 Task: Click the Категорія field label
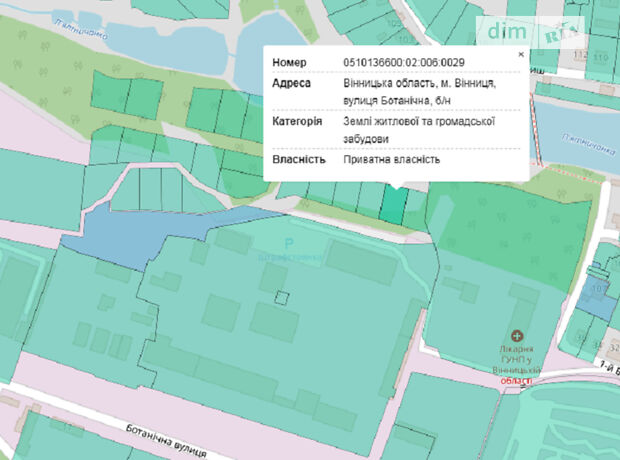tap(297, 121)
